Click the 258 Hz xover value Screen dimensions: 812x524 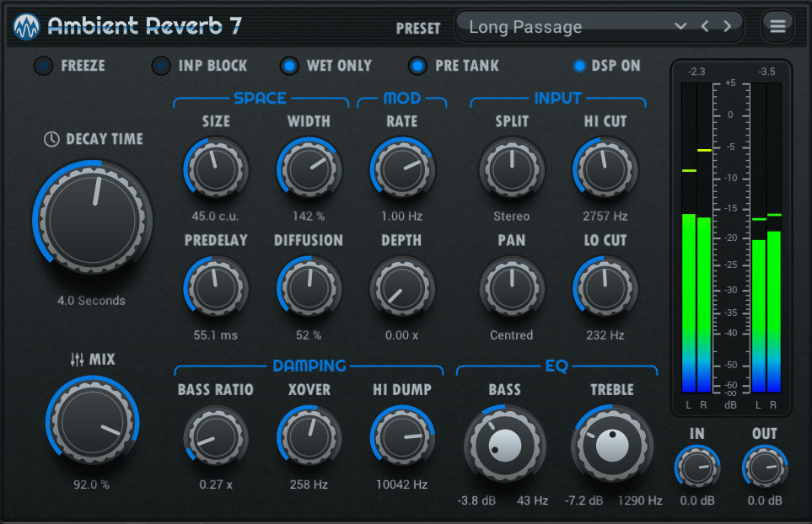(309, 484)
